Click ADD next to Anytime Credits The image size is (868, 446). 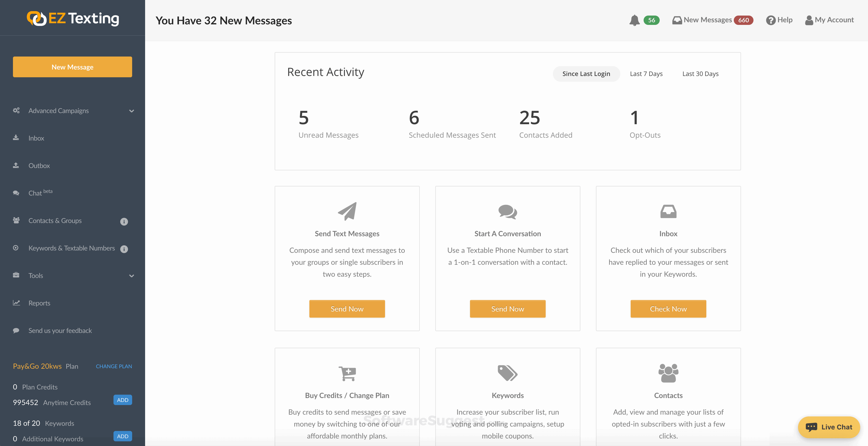tap(123, 400)
